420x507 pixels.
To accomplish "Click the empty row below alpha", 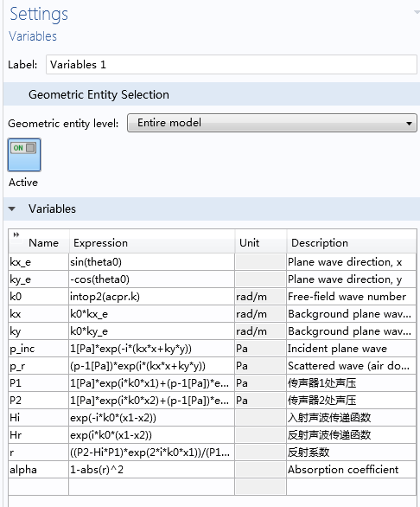I will [213, 487].
